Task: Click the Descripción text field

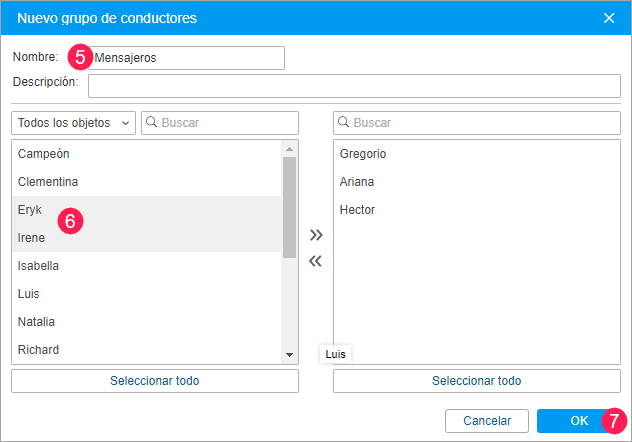Action: pos(354,85)
